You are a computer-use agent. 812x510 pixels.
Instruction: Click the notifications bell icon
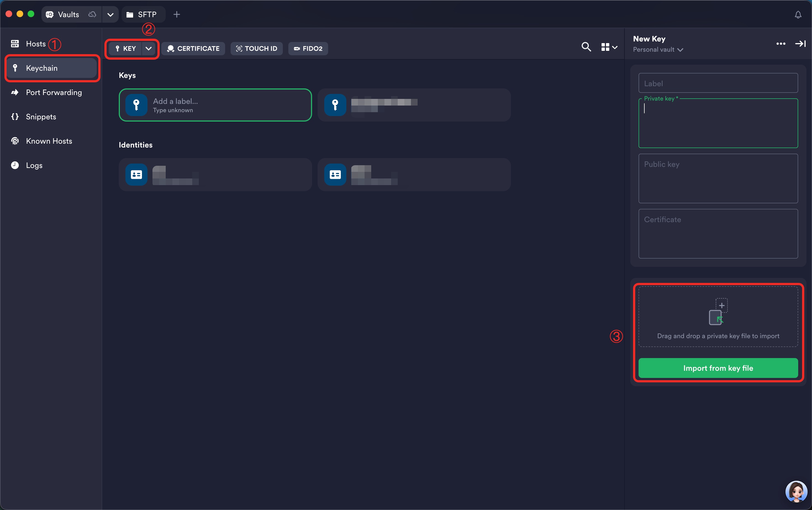798,15
